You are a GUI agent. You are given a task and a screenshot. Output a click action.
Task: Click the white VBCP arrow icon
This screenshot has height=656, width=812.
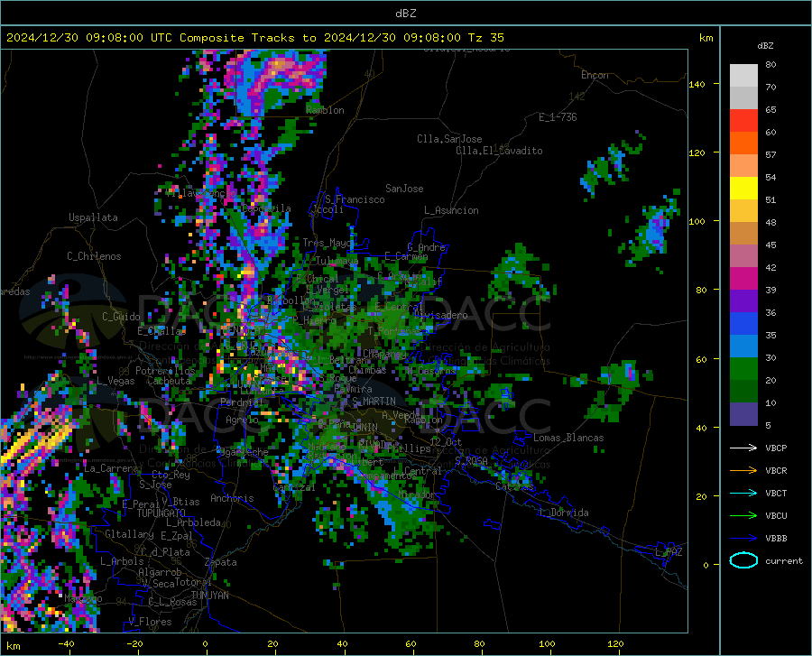coord(743,448)
